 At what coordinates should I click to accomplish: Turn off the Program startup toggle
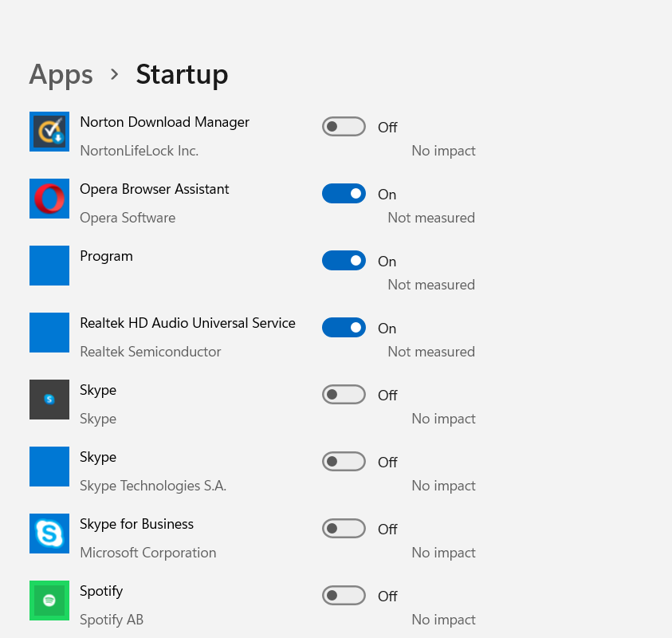click(x=344, y=260)
